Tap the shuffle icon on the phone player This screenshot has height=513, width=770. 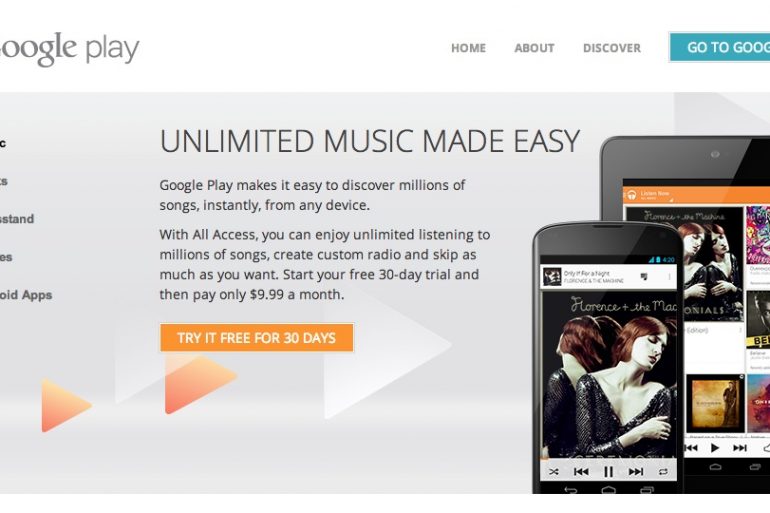coord(553,472)
